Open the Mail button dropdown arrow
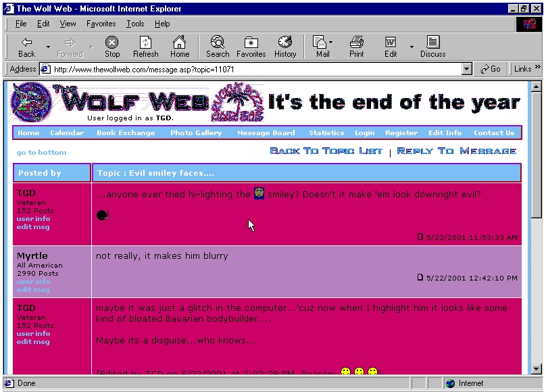The height and width of the screenshot is (392, 546). (x=331, y=47)
